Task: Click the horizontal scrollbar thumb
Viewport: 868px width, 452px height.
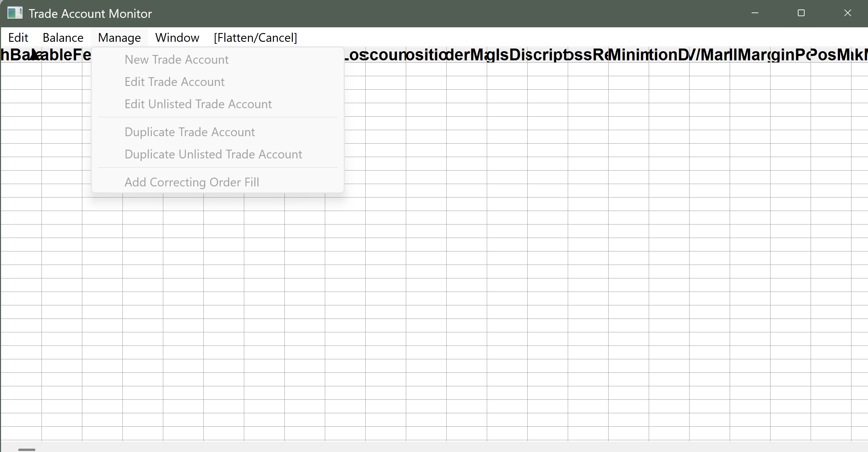Action: click(27, 449)
